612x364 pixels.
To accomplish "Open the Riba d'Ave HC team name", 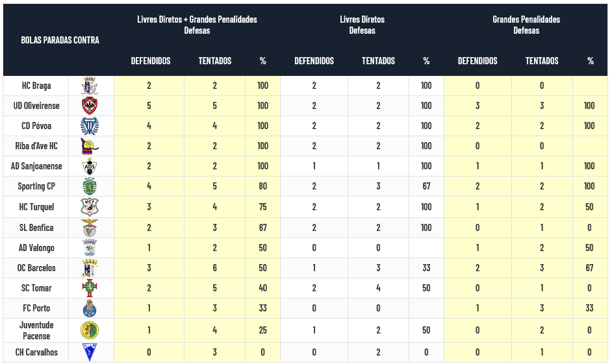I will tap(36, 146).
